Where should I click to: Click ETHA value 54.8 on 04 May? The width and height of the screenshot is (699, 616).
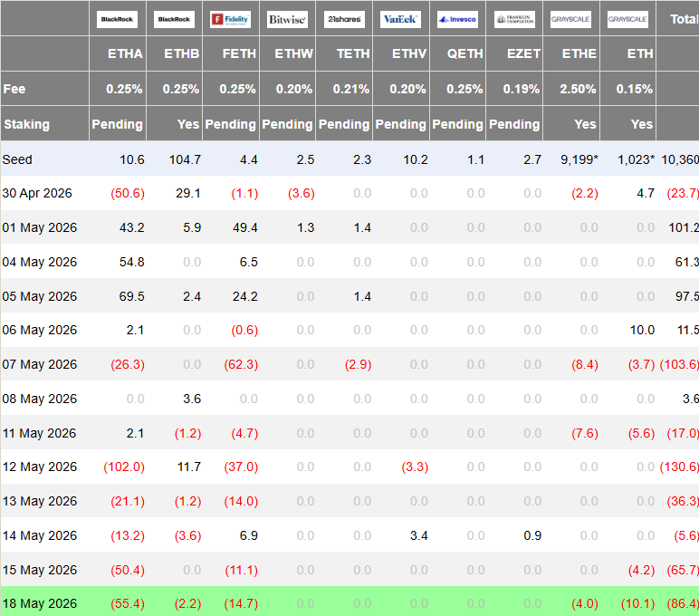pos(132,262)
